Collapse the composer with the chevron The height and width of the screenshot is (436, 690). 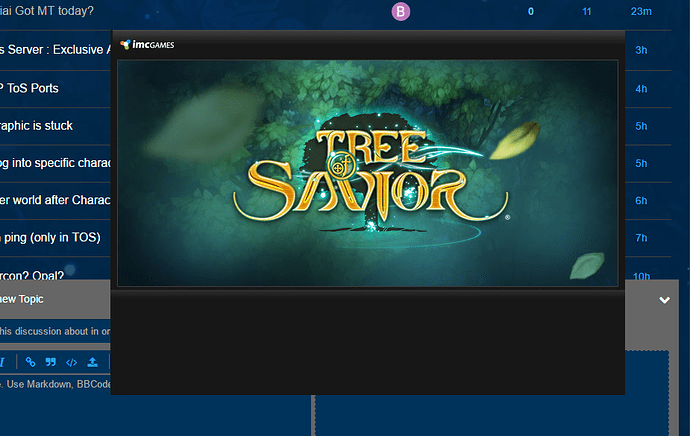pyautogui.click(x=664, y=300)
